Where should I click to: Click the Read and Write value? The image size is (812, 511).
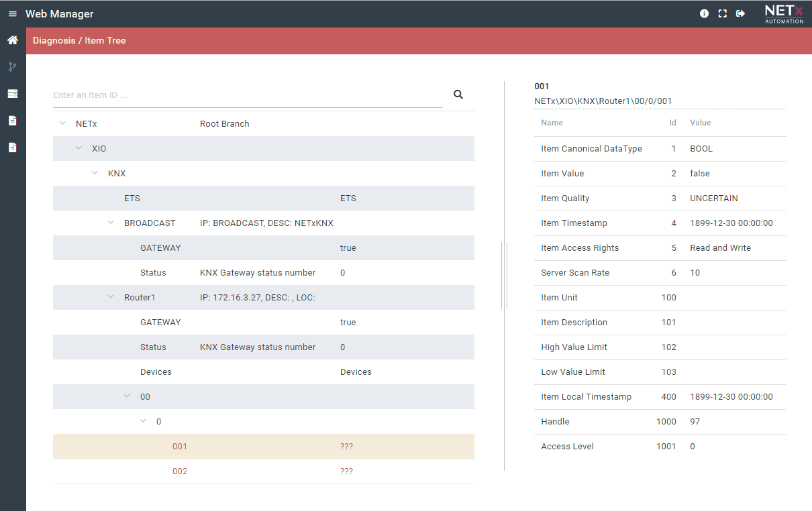(x=721, y=248)
